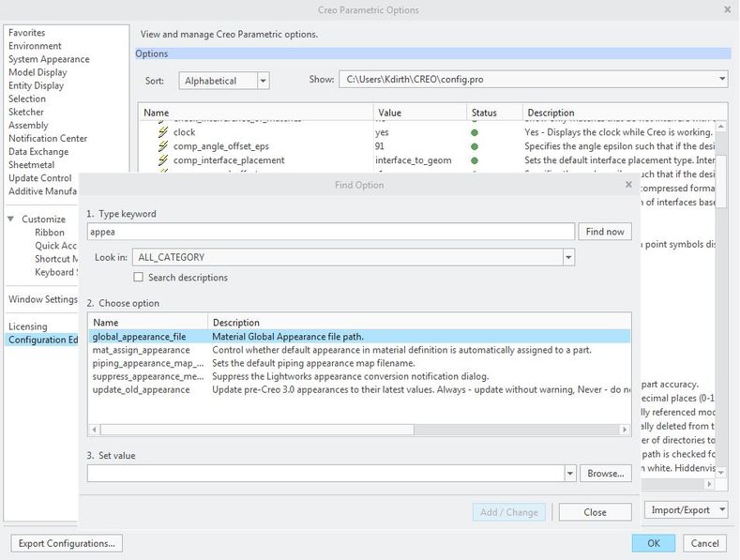This screenshot has width=740, height=560.
Task: Click left arrow of results horizontal scrollbar
Action: pyautogui.click(x=95, y=430)
